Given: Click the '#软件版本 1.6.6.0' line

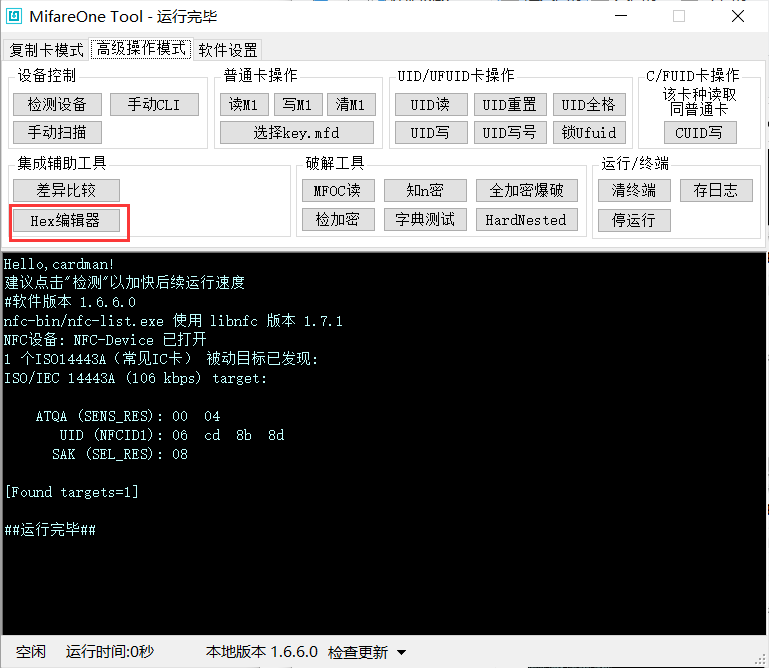Looking at the screenshot, I should [x=70, y=302].
